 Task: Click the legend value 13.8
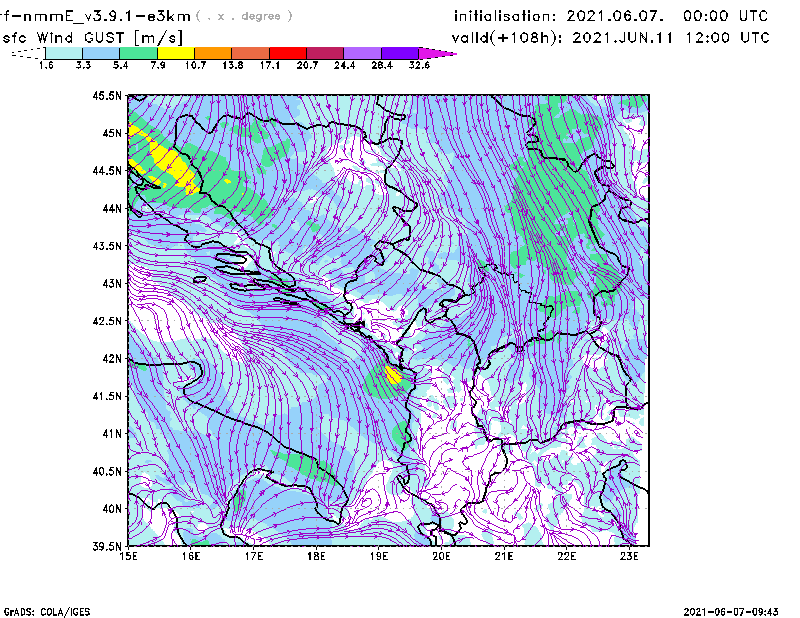pos(232,65)
